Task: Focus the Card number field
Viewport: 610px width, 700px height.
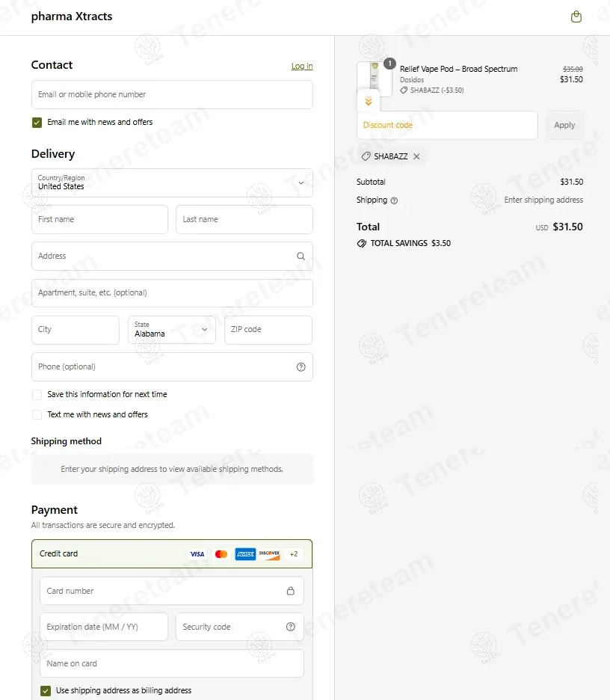Action: [164, 591]
